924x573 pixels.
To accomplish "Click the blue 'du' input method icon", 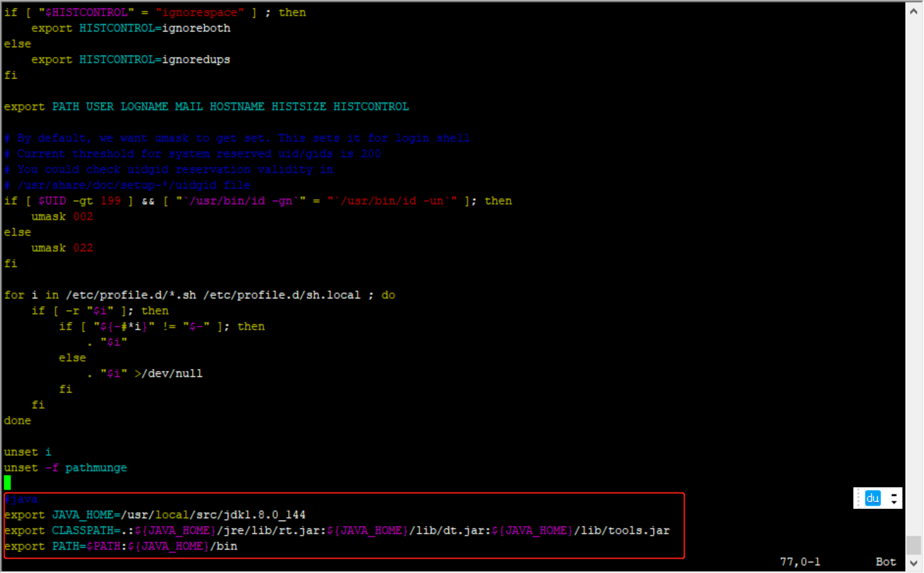I will pyautogui.click(x=873, y=498).
